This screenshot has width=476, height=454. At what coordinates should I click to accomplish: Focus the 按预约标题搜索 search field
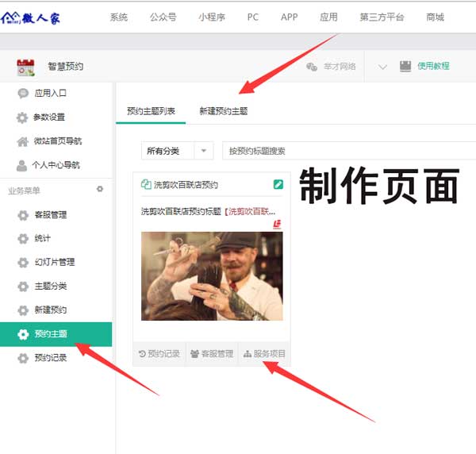point(349,151)
